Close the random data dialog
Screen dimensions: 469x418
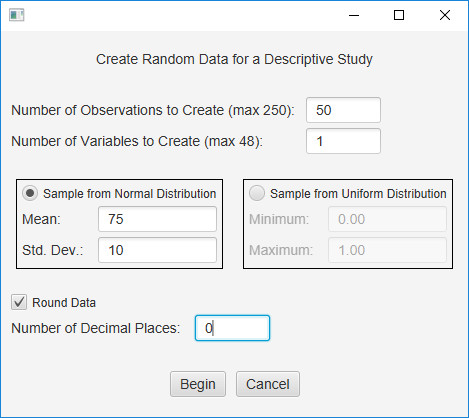445,15
